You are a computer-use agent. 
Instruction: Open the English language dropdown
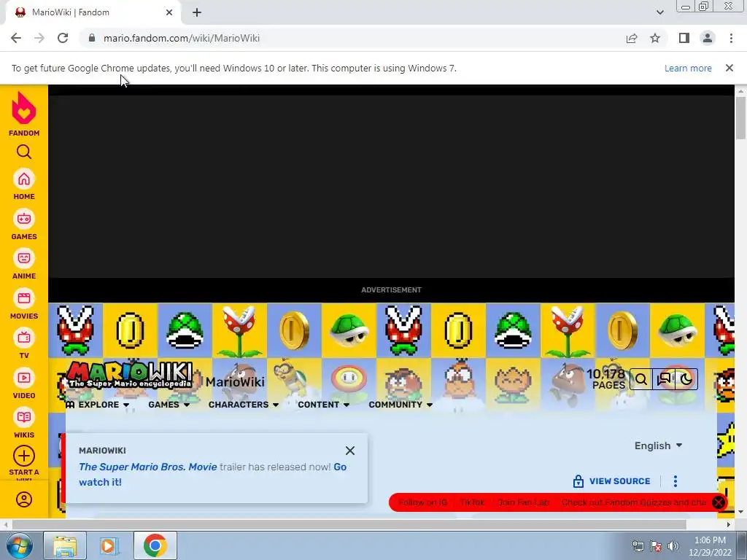[659, 446]
